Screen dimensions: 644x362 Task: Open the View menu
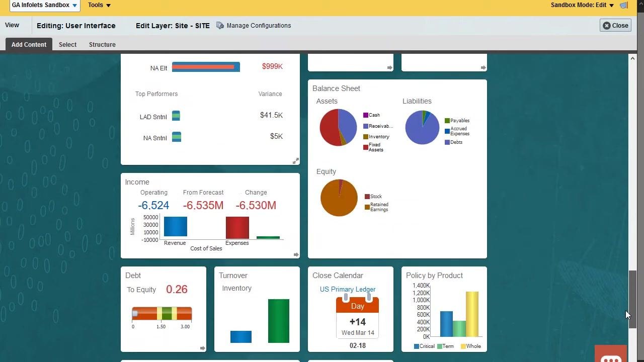[x=12, y=25]
